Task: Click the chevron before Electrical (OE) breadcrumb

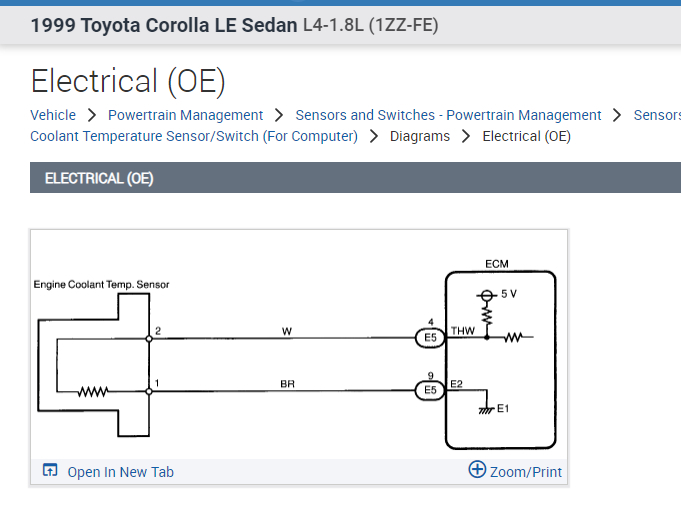Action: [466, 136]
